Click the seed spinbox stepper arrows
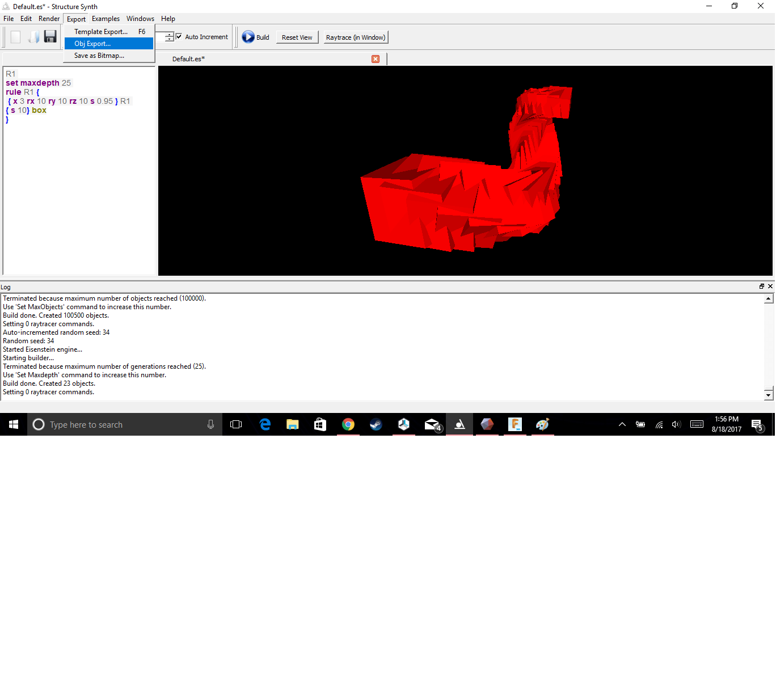Image resolution: width=776 pixels, height=700 pixels. tap(169, 37)
